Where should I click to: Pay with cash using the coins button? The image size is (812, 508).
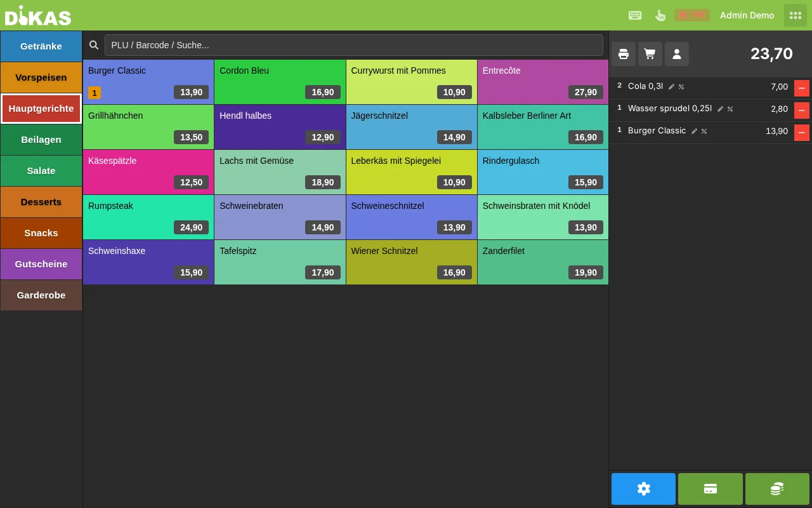point(777,489)
